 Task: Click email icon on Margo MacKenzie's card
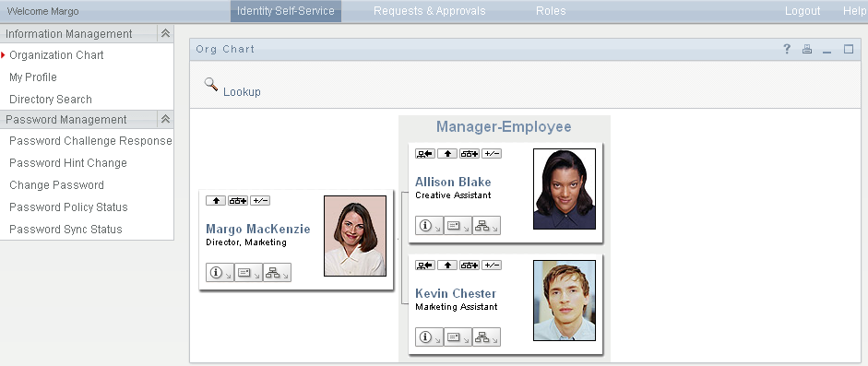[x=248, y=273]
